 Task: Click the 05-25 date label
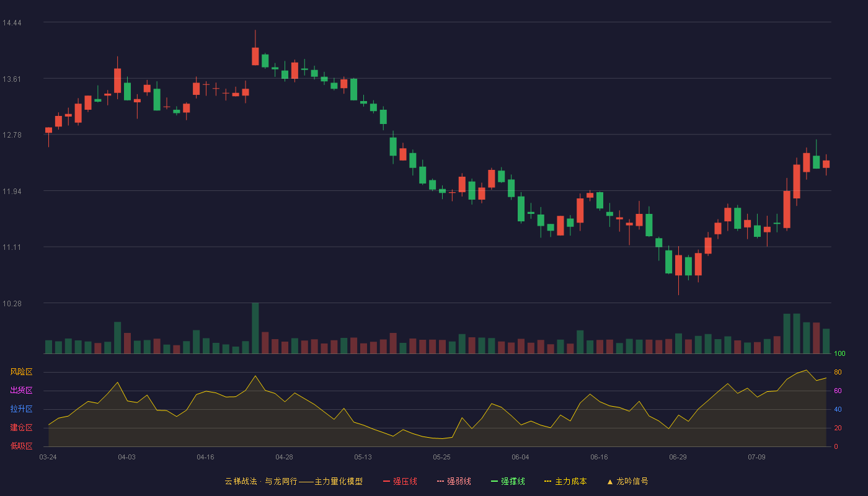[441, 457]
